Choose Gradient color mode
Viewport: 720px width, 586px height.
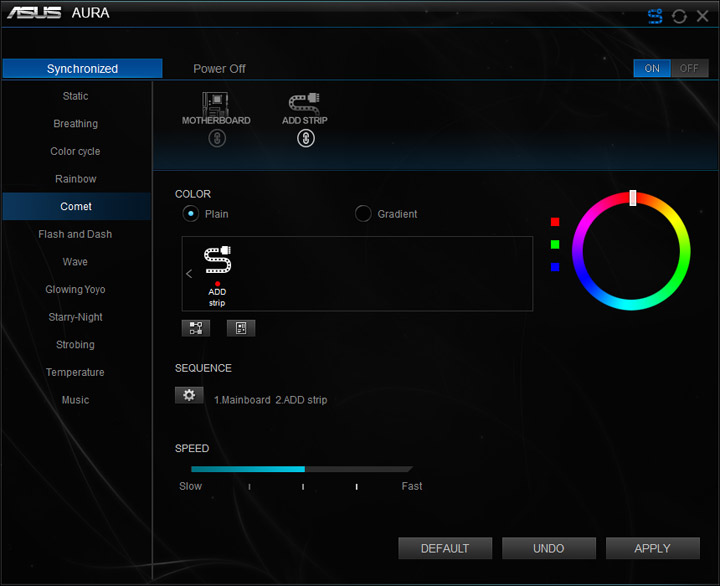363,214
